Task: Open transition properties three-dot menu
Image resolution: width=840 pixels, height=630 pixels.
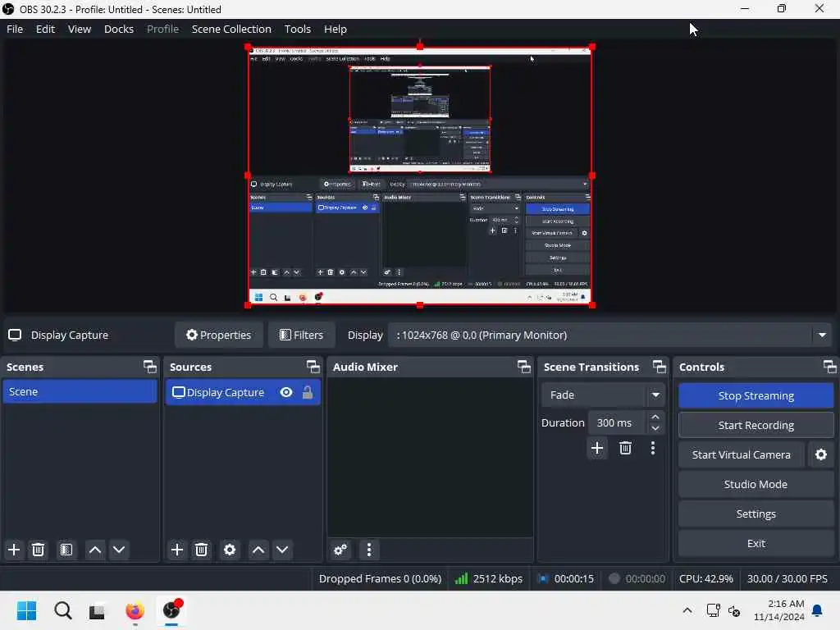Action: pyautogui.click(x=652, y=448)
